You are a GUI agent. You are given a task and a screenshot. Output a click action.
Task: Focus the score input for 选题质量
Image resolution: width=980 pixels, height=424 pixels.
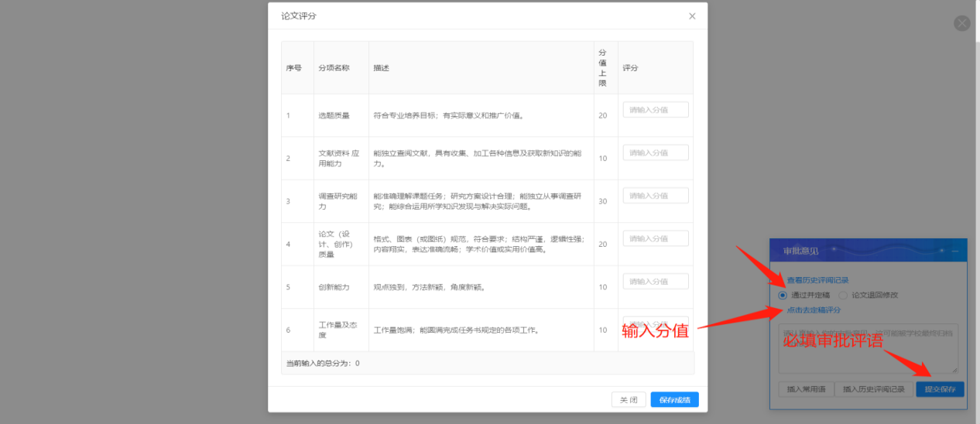(656, 110)
